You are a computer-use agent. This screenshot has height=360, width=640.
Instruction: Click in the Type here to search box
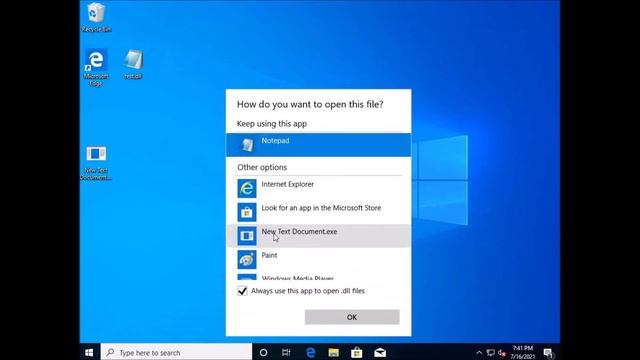click(176, 352)
